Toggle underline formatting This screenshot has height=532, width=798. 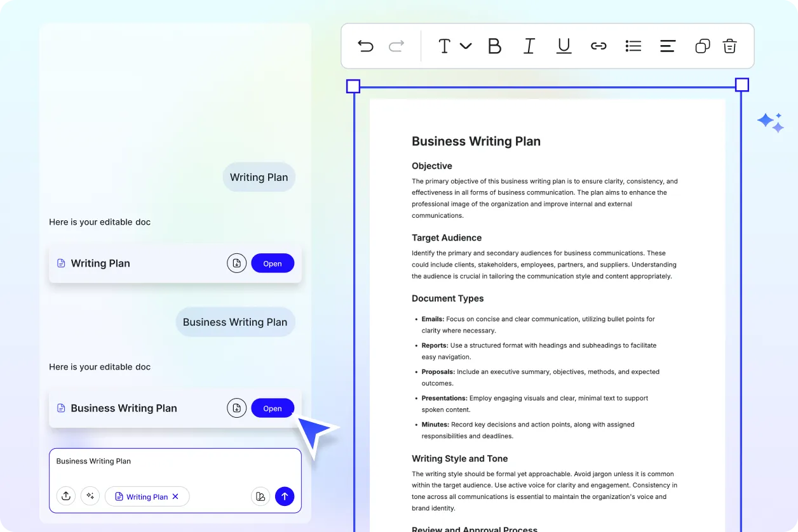click(564, 46)
